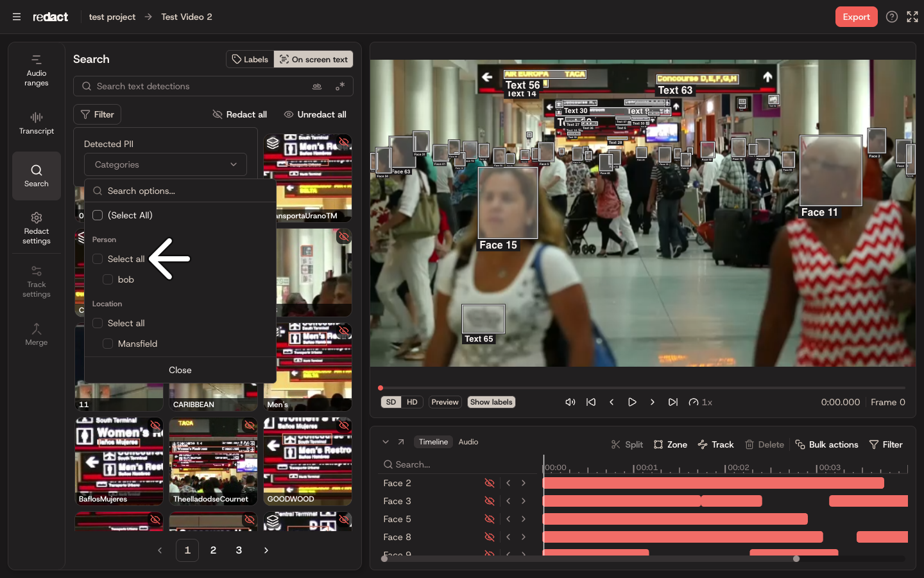Select the Timeline tab
This screenshot has height=578, width=924.
433,442
